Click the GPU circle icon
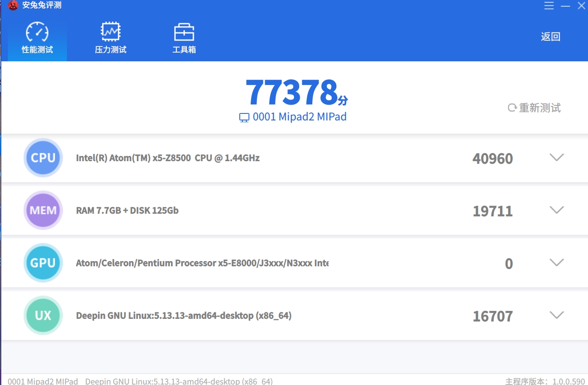Screen dimensions: 588x385 click(43, 263)
